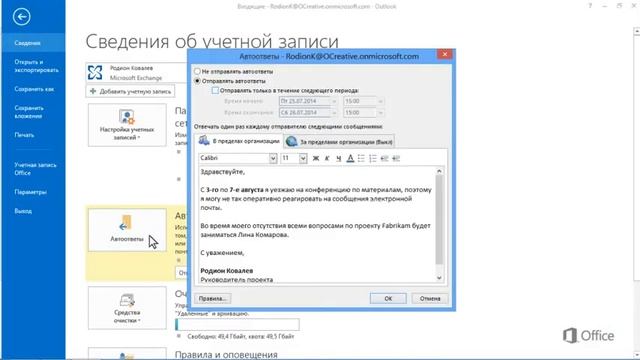
Task: Open the Calibri font dropdown
Action: (273, 158)
